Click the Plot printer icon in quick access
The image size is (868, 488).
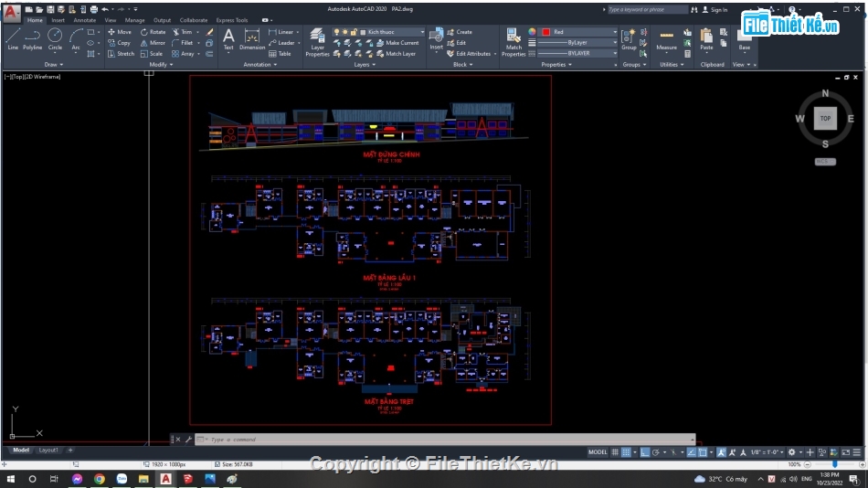click(x=94, y=9)
